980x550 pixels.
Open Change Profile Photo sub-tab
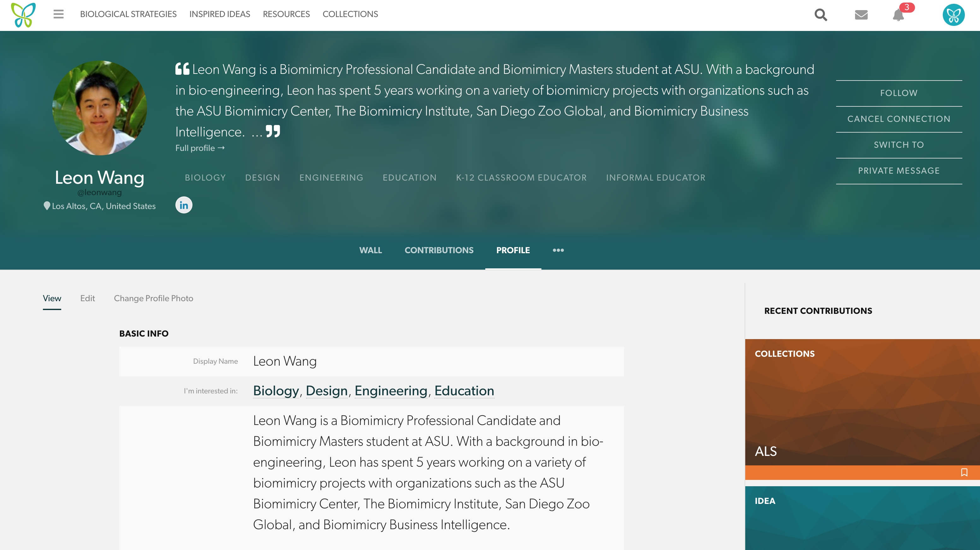[x=153, y=298]
